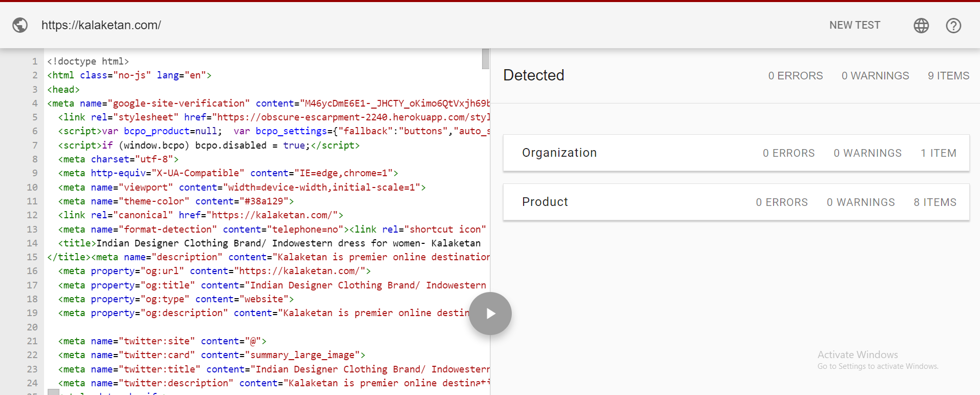
Task: Click 0 WARNINGS in the Detected header
Action: [x=875, y=76]
